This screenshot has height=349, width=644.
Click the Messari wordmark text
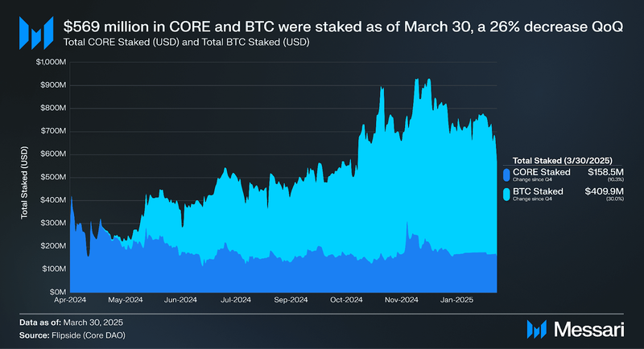(589, 330)
